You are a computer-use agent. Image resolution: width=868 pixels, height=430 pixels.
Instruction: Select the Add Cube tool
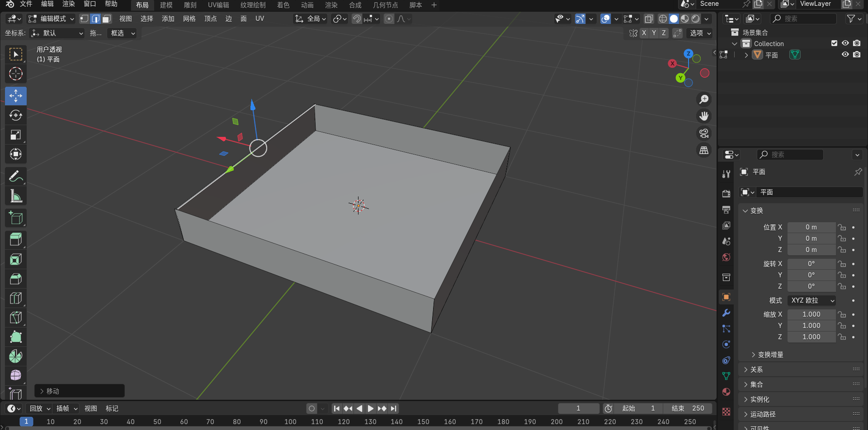[16, 218]
